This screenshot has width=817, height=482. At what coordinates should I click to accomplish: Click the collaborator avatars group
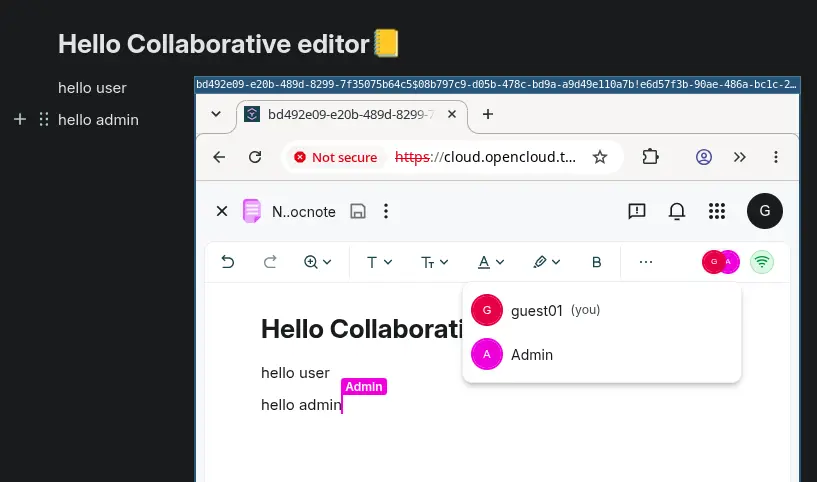coord(721,262)
